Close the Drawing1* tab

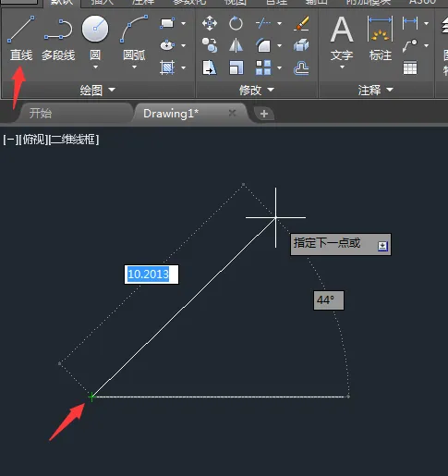tap(233, 113)
